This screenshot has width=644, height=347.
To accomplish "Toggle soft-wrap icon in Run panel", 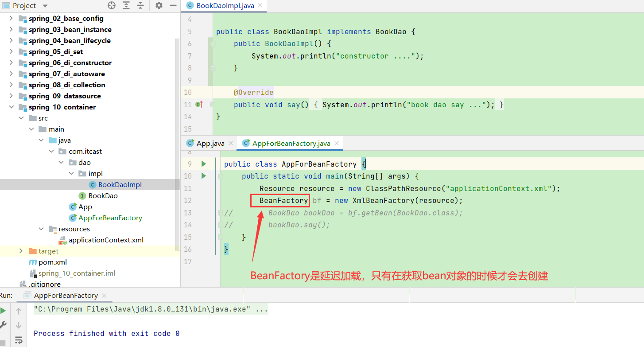I will tap(19, 340).
